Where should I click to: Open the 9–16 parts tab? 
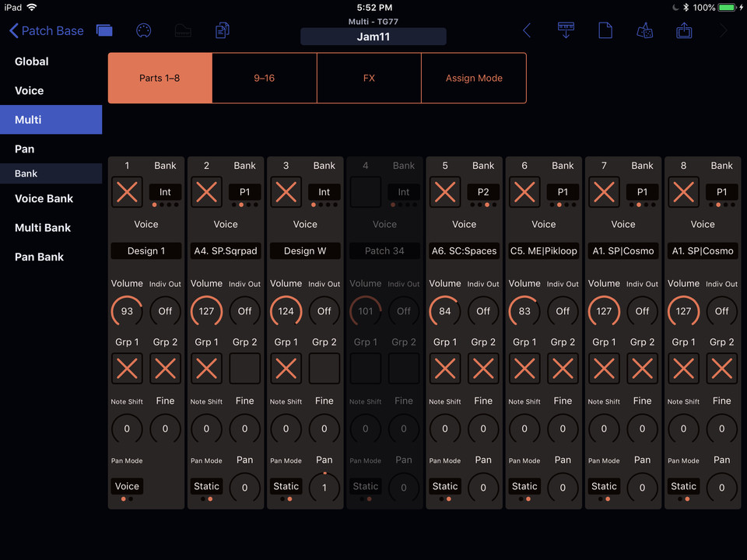(x=264, y=78)
